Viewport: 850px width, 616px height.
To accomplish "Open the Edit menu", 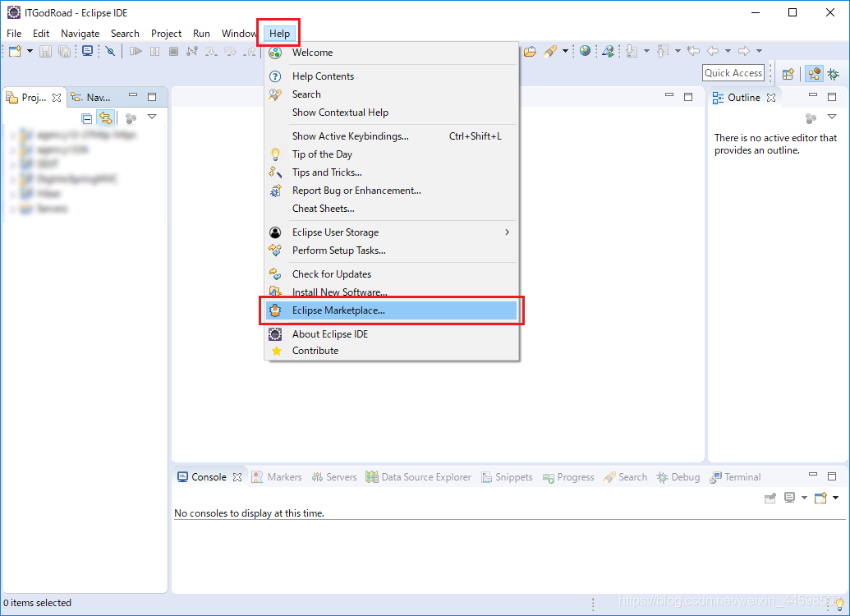I will [41, 33].
